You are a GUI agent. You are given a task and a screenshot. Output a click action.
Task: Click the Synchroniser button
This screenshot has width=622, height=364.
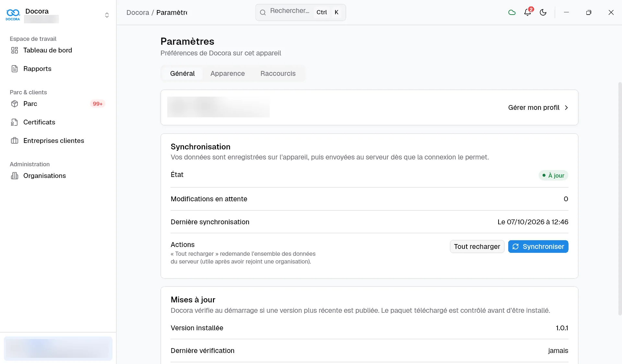[x=538, y=247]
